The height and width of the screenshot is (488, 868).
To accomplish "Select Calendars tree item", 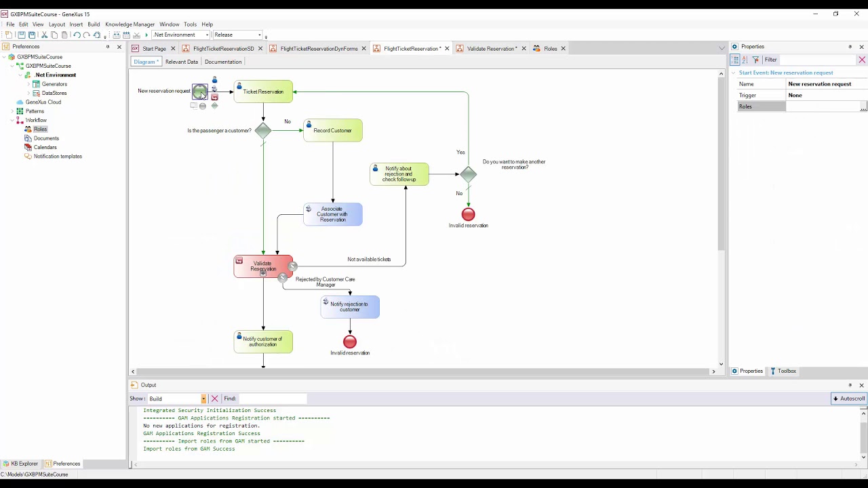I will click(45, 147).
